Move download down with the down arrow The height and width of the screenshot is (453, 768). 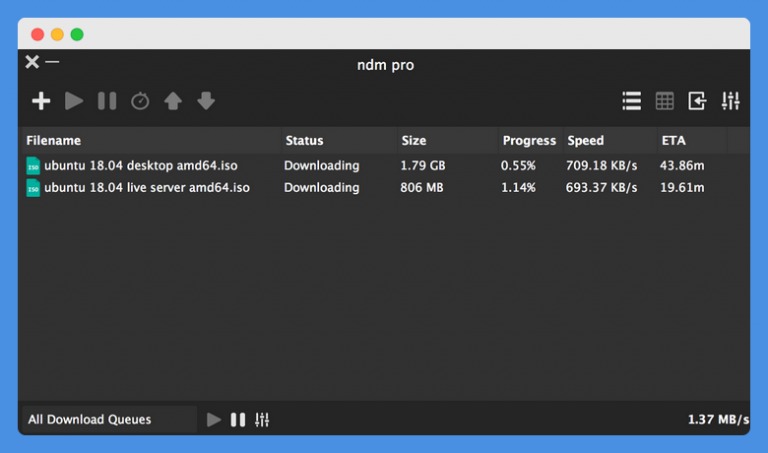coord(206,101)
